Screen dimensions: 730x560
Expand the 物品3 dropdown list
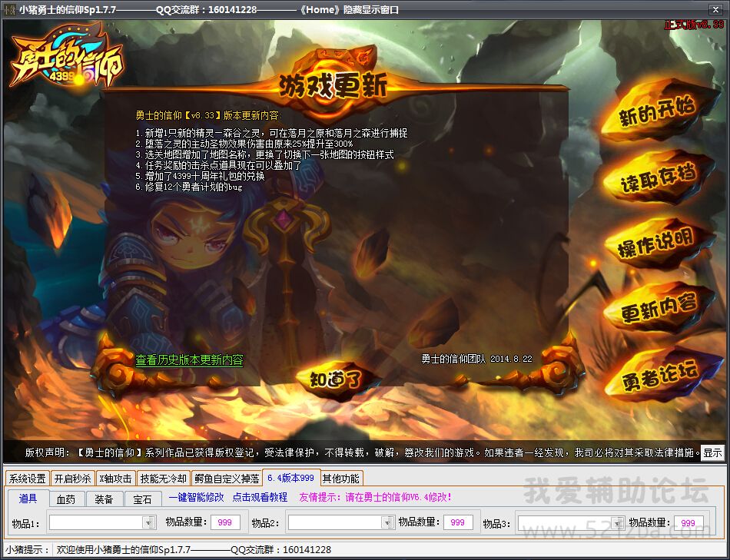(x=617, y=523)
